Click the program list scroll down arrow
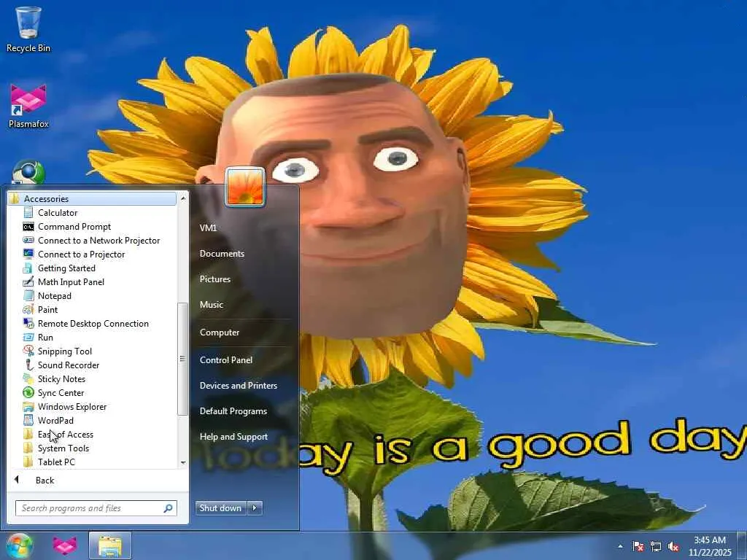The height and width of the screenshot is (560, 747). (x=183, y=462)
